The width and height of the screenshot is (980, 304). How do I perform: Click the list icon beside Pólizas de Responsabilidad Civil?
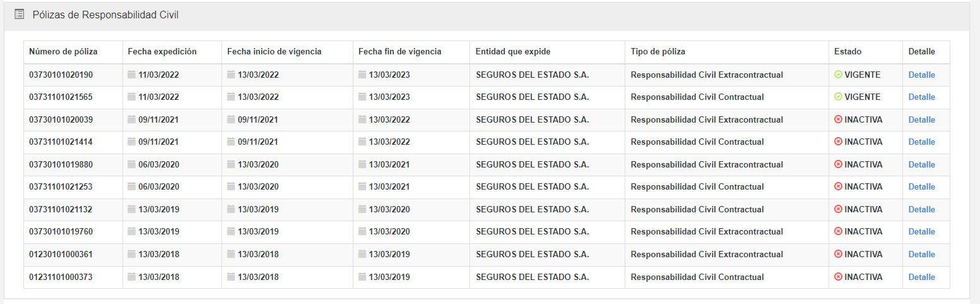(x=20, y=14)
